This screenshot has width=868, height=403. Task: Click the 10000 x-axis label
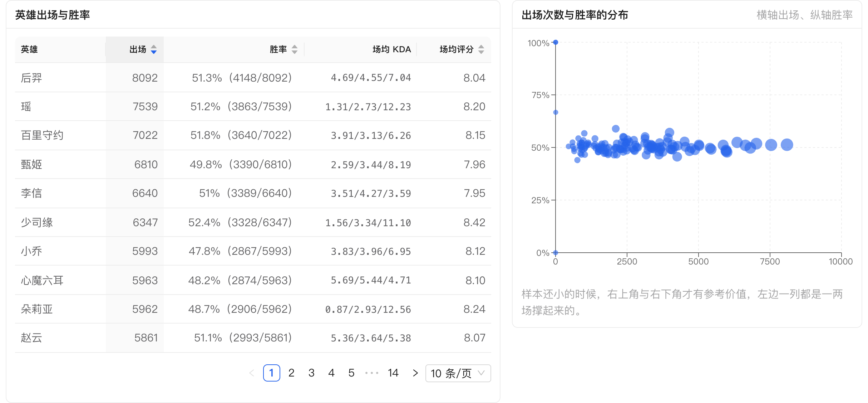pyautogui.click(x=841, y=262)
